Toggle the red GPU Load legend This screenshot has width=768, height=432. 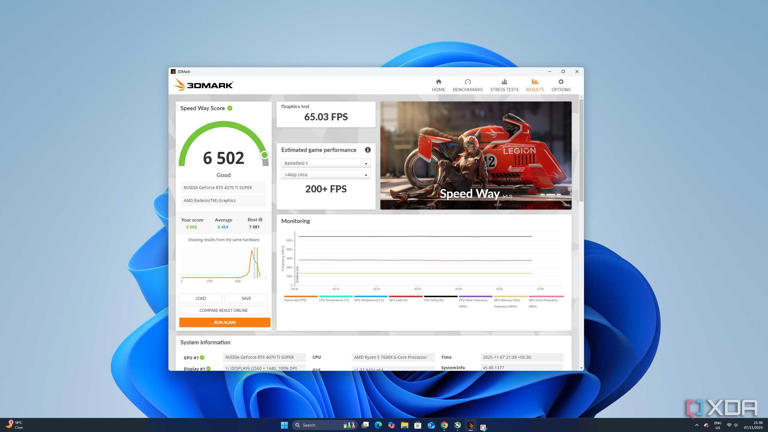[406, 298]
